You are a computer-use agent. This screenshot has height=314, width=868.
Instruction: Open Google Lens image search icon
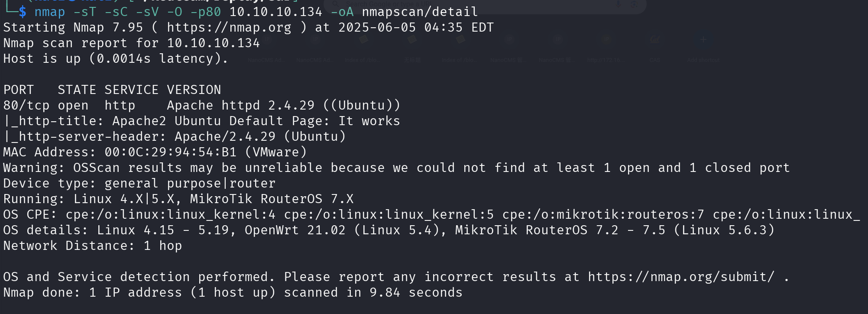[x=634, y=4]
